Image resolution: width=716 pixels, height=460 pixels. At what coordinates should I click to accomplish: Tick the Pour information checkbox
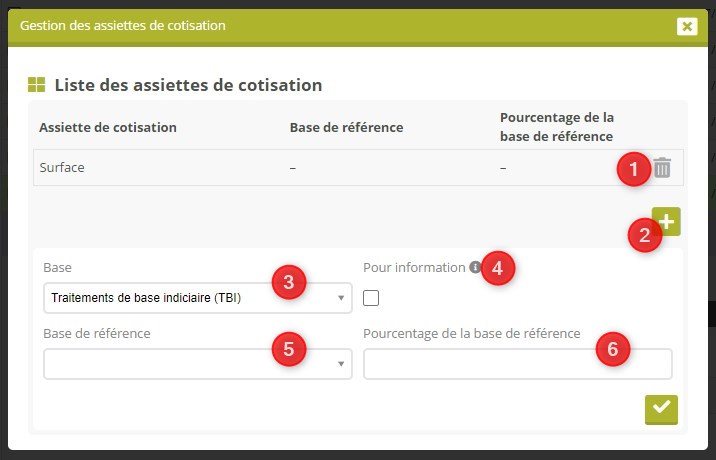tap(371, 297)
